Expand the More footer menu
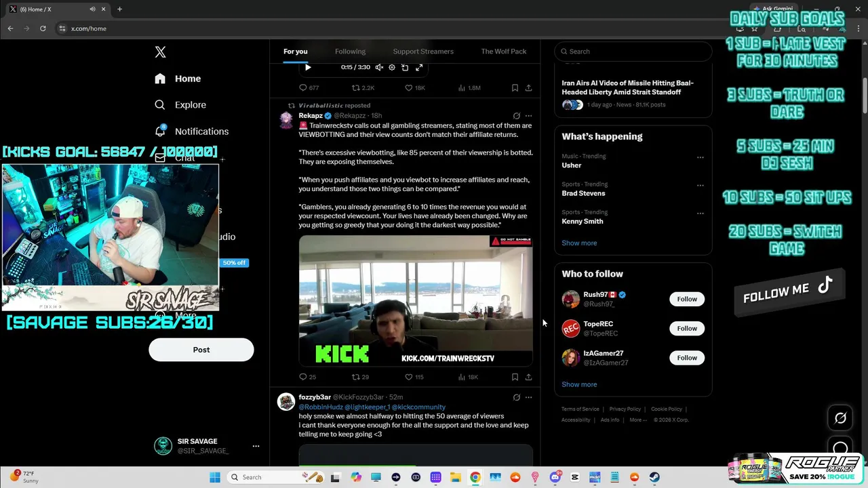 tap(638, 420)
